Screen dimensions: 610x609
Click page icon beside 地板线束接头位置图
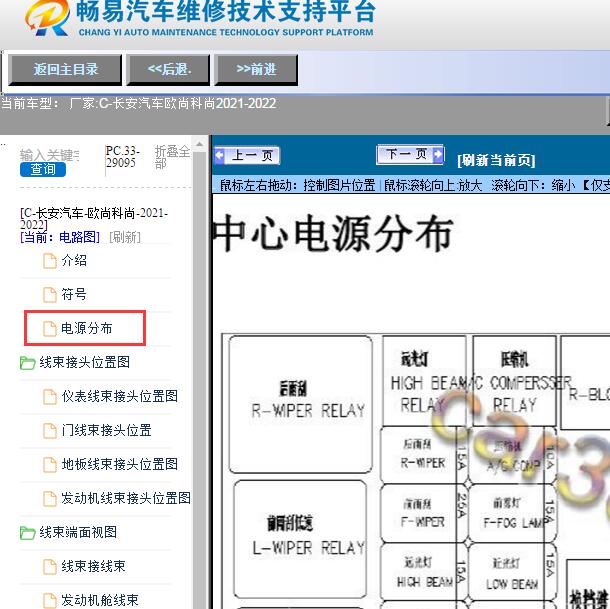click(49, 465)
